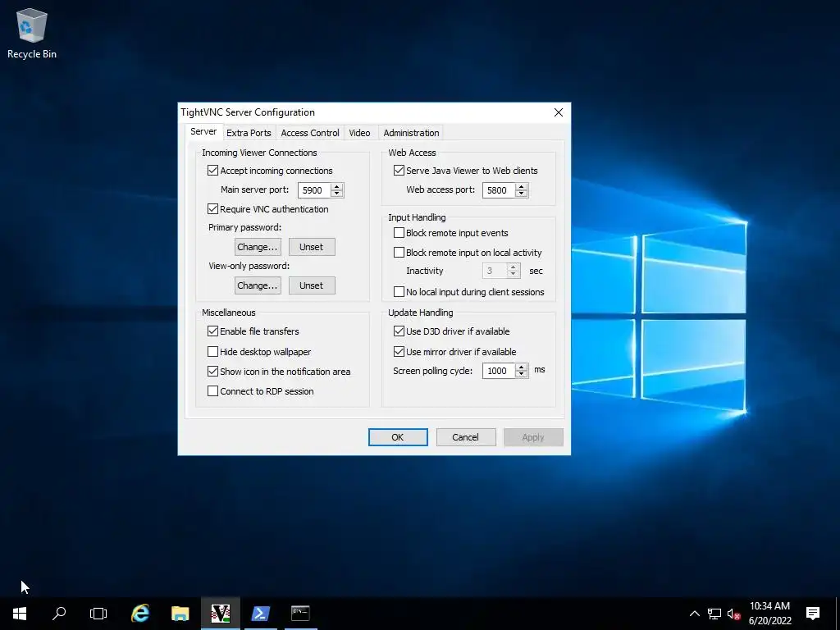840x630 pixels.
Task: Close the TightVNC Server Configuration dialog
Action: (558, 112)
